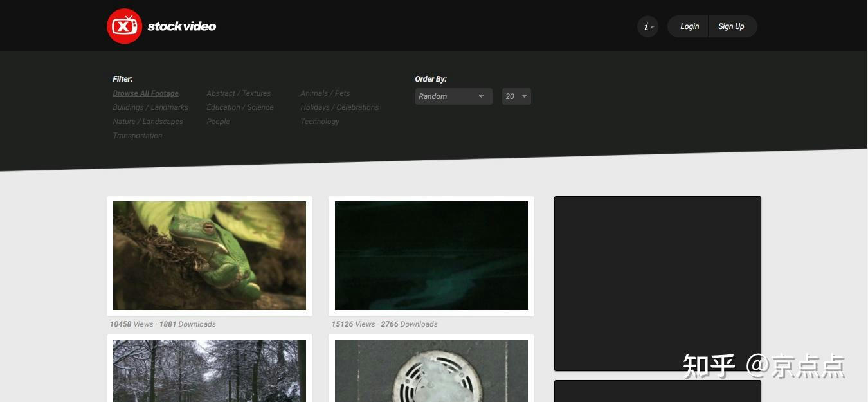Screen dimensions: 868x402
Task: Click the Login button
Action: point(689,26)
